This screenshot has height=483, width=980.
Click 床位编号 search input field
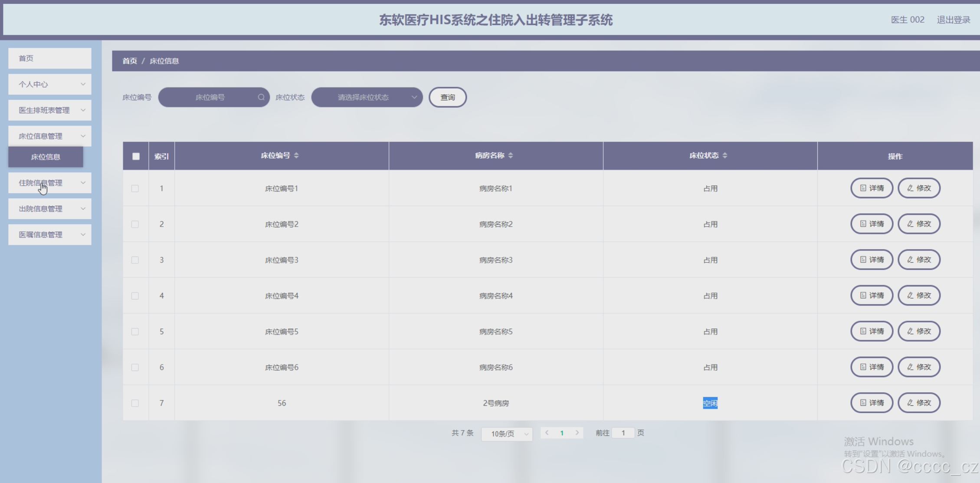210,97
